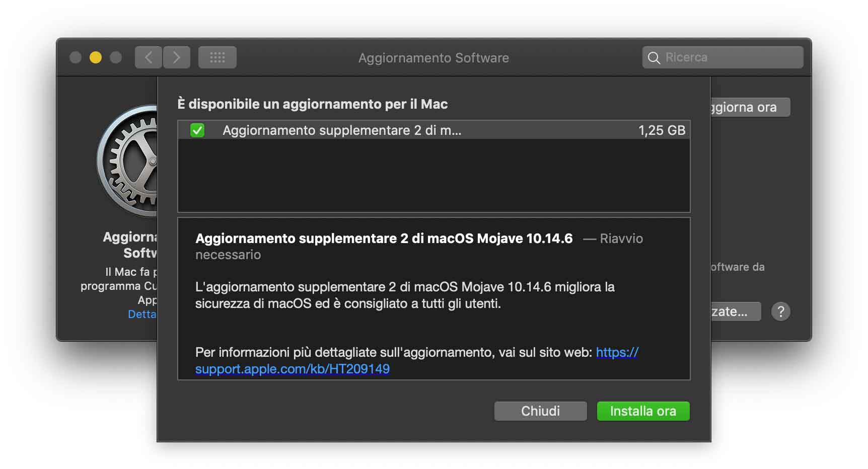The width and height of the screenshot is (868, 469).
Task: Click the forward navigation arrow
Action: coord(177,57)
